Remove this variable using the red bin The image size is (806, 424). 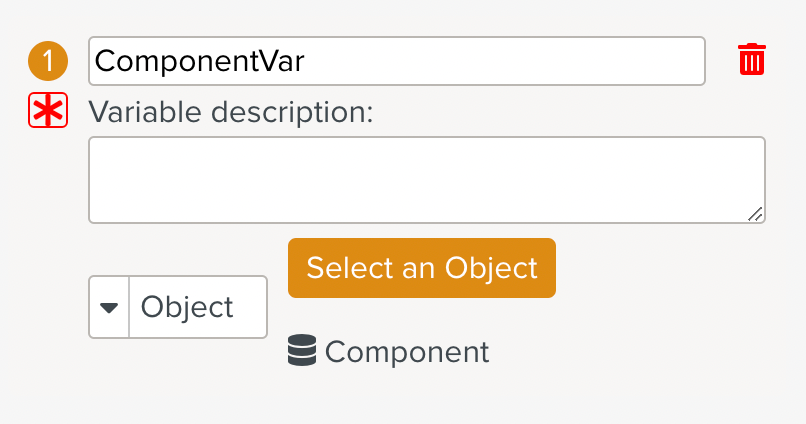tap(752, 60)
